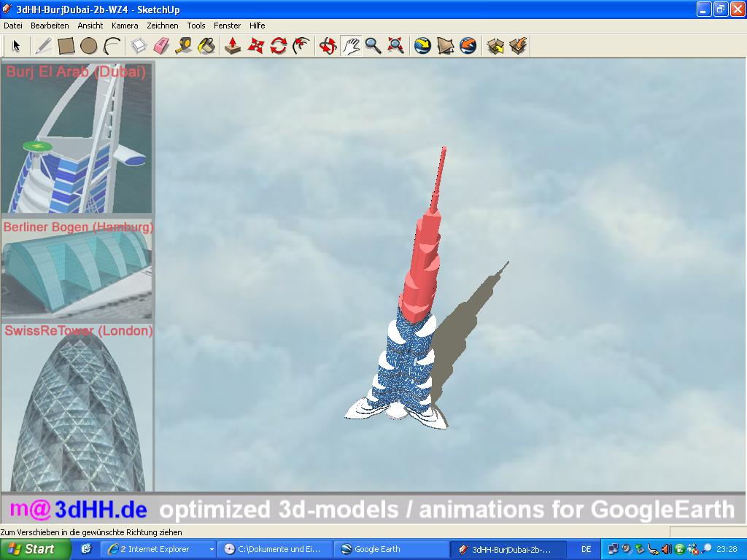Image resolution: width=747 pixels, height=560 pixels.
Task: Click the SketchUp title bar app icon
Action: coord(7,9)
